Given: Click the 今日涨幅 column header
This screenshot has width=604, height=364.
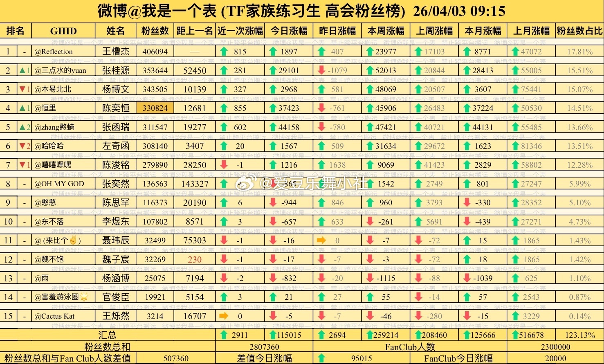Looking at the screenshot, I should [x=289, y=31].
